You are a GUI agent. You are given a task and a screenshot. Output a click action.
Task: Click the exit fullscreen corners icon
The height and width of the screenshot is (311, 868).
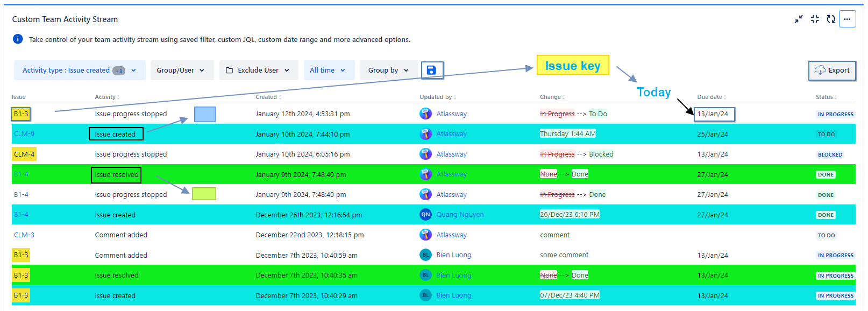pos(815,19)
